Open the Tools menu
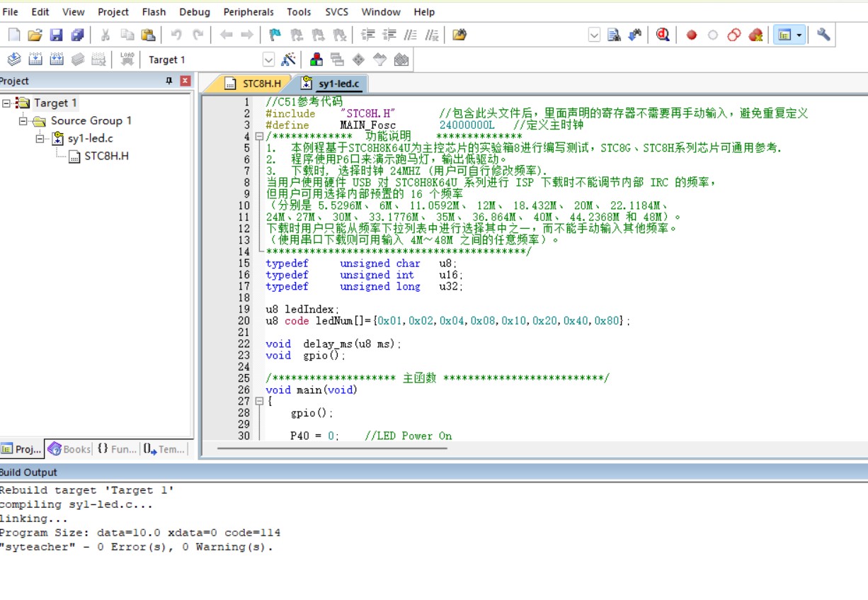The width and height of the screenshot is (868, 600). tap(299, 11)
